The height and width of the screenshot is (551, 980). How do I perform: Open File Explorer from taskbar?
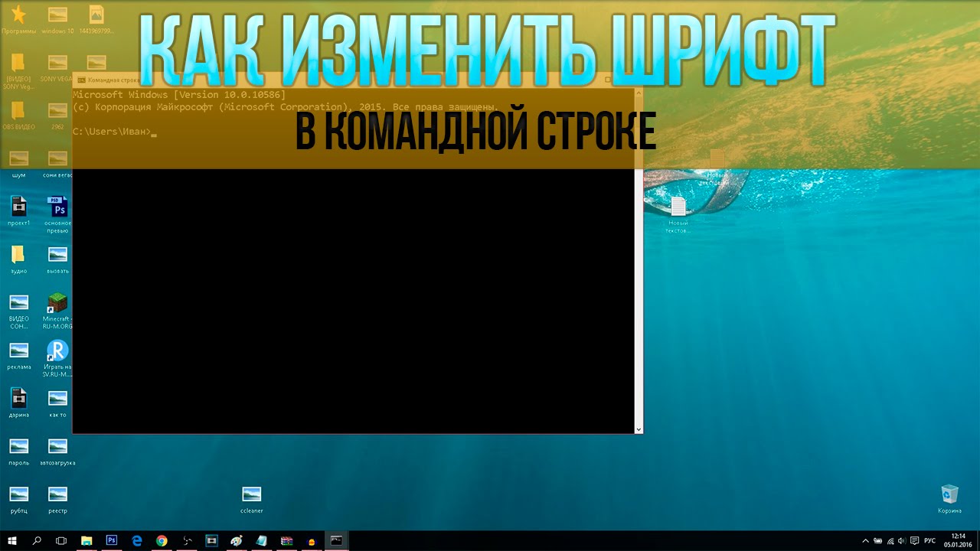pyautogui.click(x=87, y=540)
